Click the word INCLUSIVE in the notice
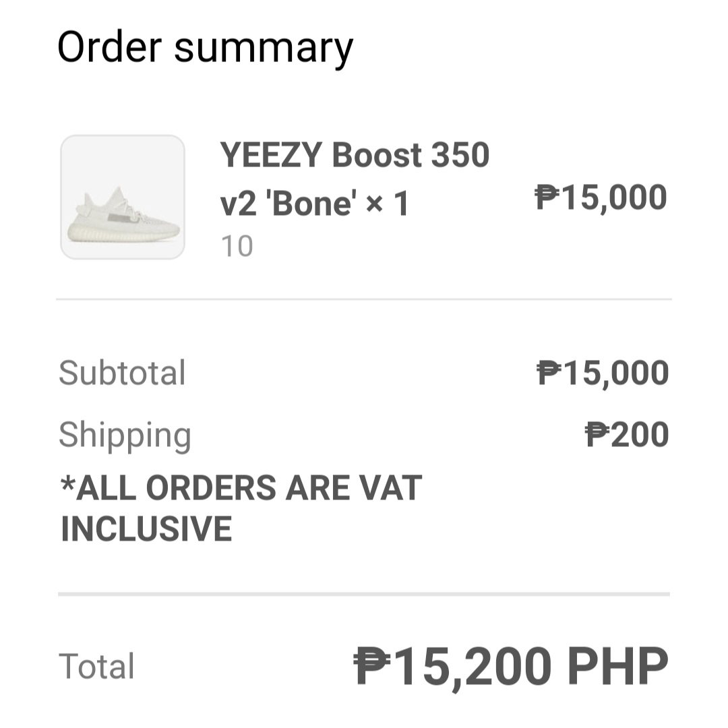This screenshot has width=728, height=728. pyautogui.click(x=146, y=528)
